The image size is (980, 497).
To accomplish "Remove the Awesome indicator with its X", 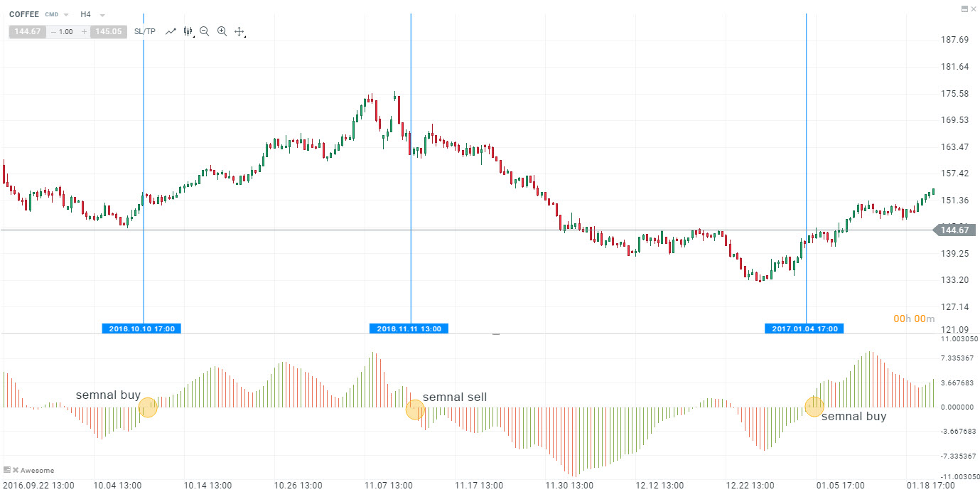I will [15, 470].
